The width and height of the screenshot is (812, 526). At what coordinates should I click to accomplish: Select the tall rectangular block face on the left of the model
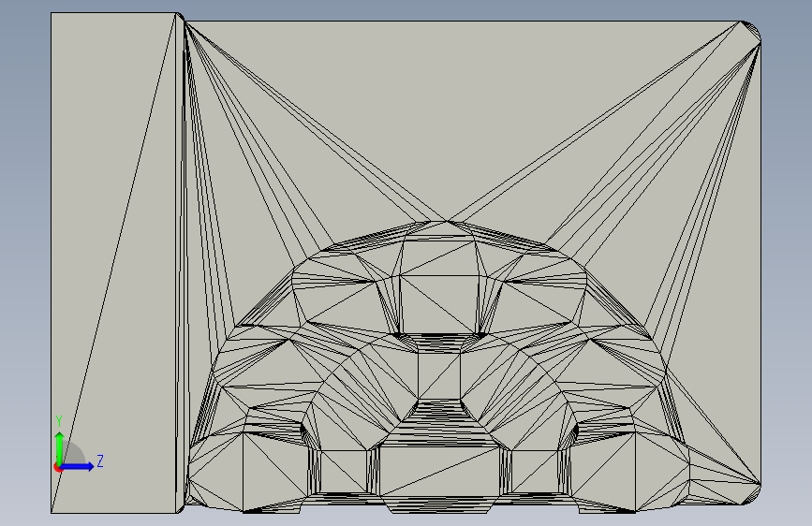tap(113, 263)
